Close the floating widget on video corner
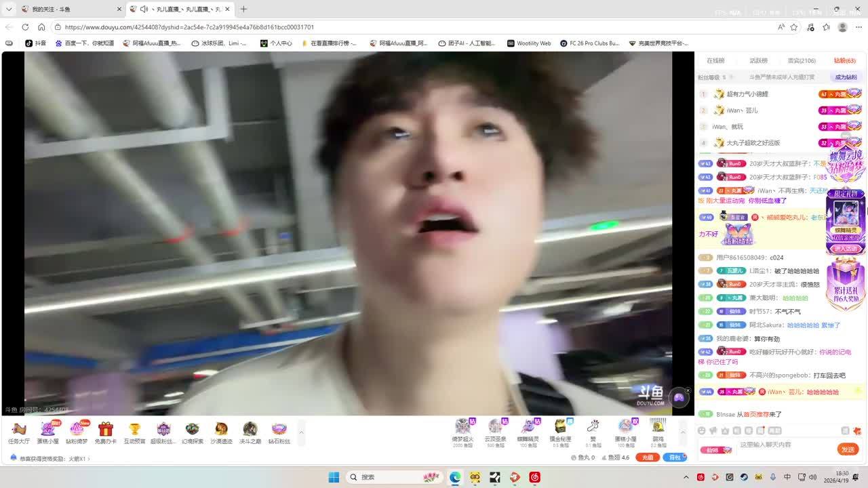Viewport: 868px width, 488px height. [688, 390]
